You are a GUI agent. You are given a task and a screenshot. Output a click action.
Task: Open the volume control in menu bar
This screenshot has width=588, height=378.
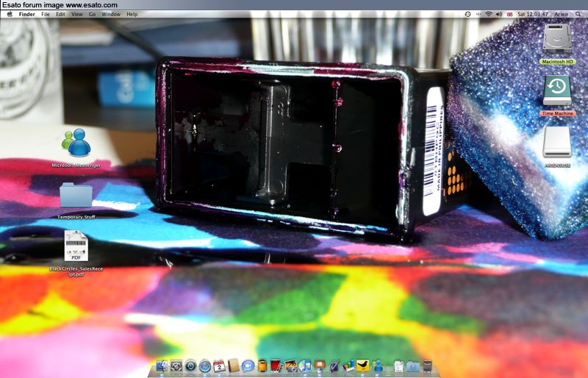click(x=498, y=14)
